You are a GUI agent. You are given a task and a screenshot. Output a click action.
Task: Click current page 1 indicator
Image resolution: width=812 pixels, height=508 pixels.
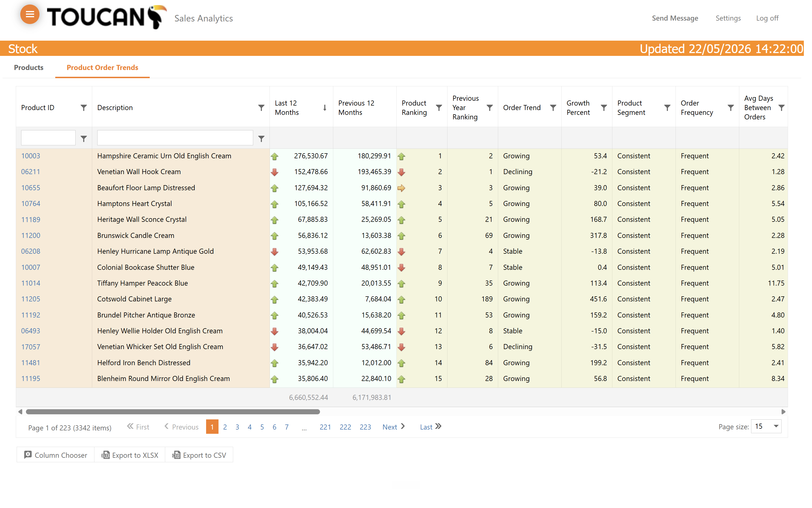click(212, 427)
